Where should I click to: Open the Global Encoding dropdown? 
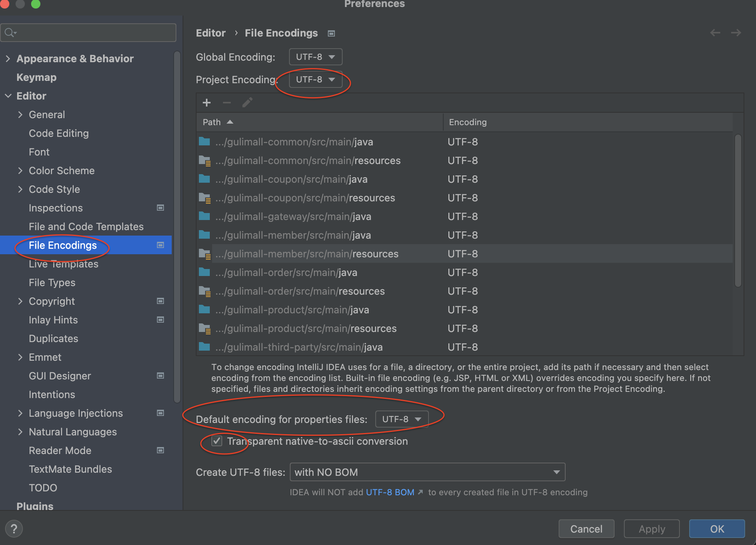pos(315,57)
